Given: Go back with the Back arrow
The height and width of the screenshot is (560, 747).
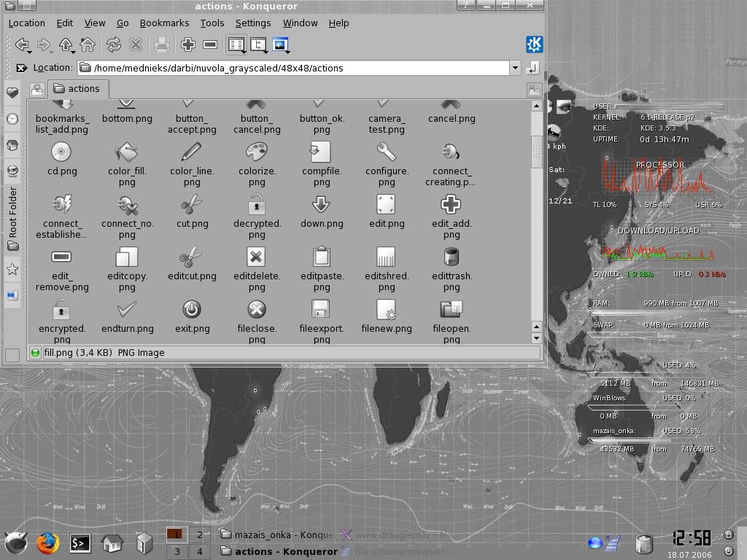Looking at the screenshot, I should 21,44.
